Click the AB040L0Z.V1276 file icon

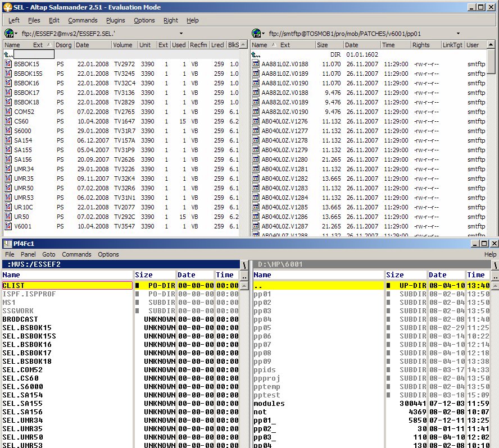[256, 121]
